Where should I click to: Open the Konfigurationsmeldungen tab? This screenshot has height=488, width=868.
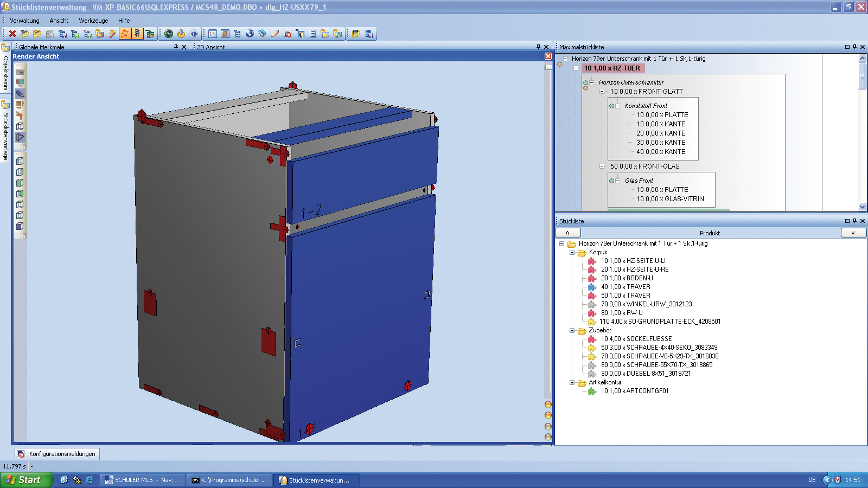(x=57, y=454)
